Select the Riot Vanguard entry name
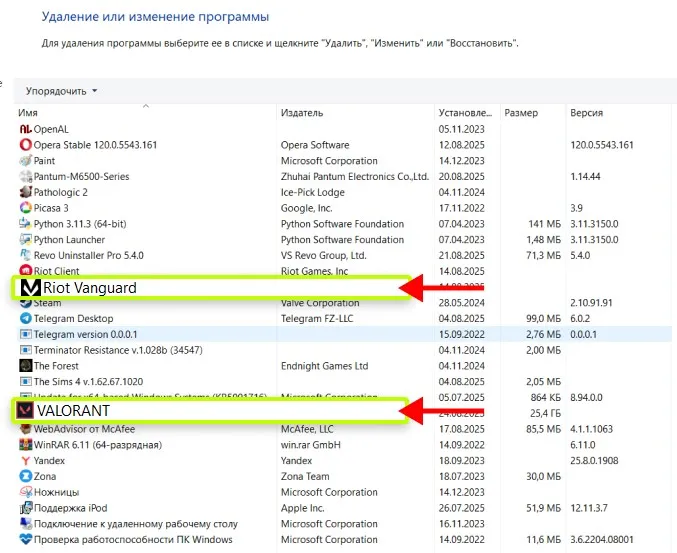 90,288
